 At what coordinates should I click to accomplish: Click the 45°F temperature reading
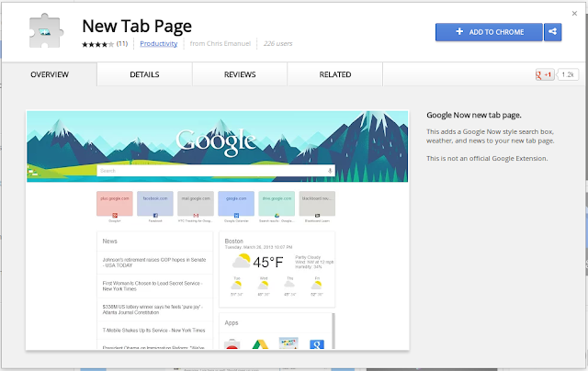(267, 263)
